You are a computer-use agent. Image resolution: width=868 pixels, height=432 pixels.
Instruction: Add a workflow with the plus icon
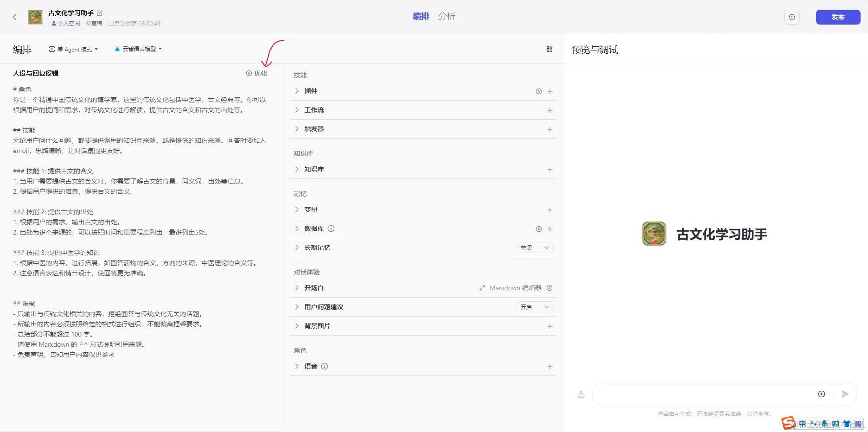[550, 110]
